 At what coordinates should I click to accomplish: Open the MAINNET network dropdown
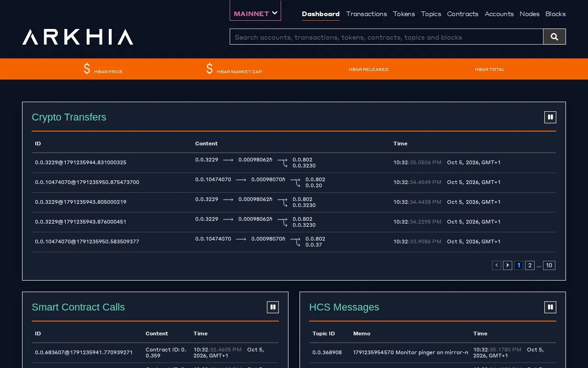(255, 13)
